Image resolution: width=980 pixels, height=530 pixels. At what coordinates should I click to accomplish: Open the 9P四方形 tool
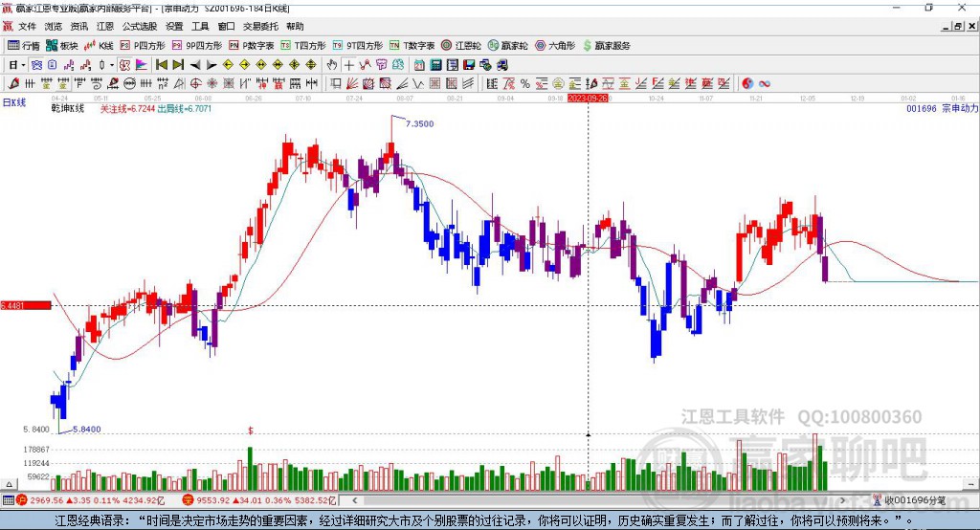[197, 46]
